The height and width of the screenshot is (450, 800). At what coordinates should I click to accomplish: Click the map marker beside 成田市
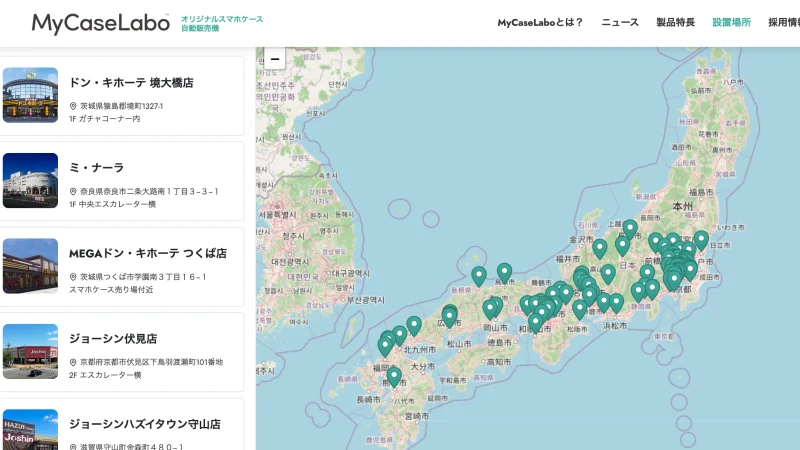coord(690,270)
